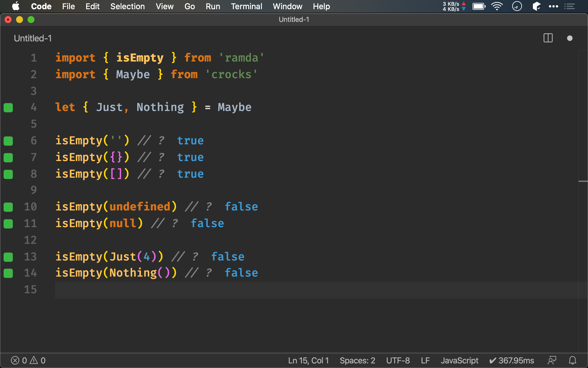This screenshot has width=588, height=368.
Task: Click the battery status icon
Action: click(x=479, y=6)
